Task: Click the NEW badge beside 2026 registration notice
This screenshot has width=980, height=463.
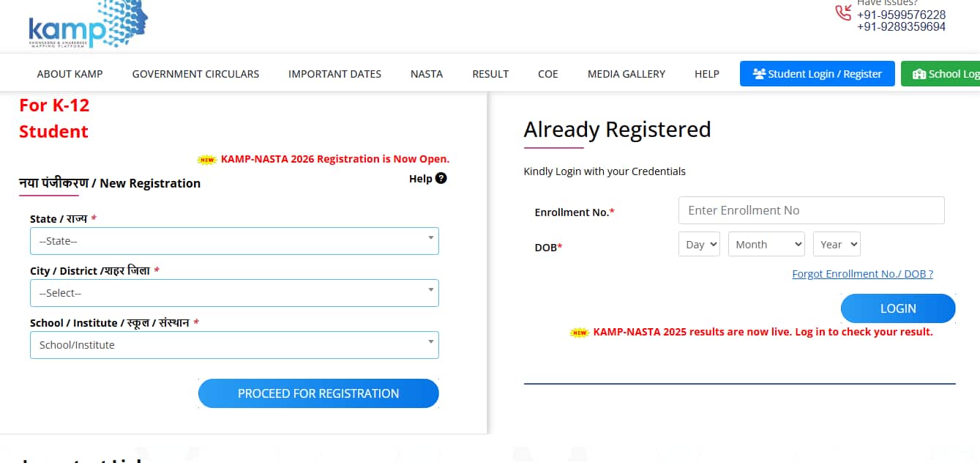Action: click(x=208, y=159)
